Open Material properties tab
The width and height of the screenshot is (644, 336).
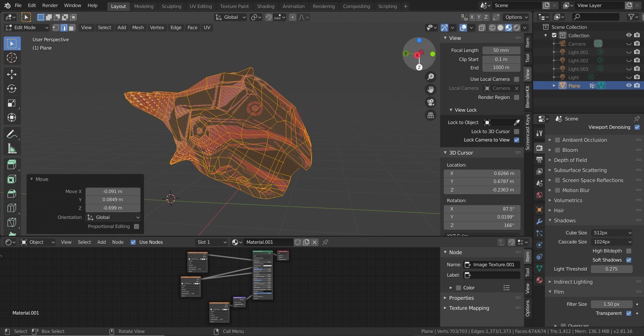(539, 280)
